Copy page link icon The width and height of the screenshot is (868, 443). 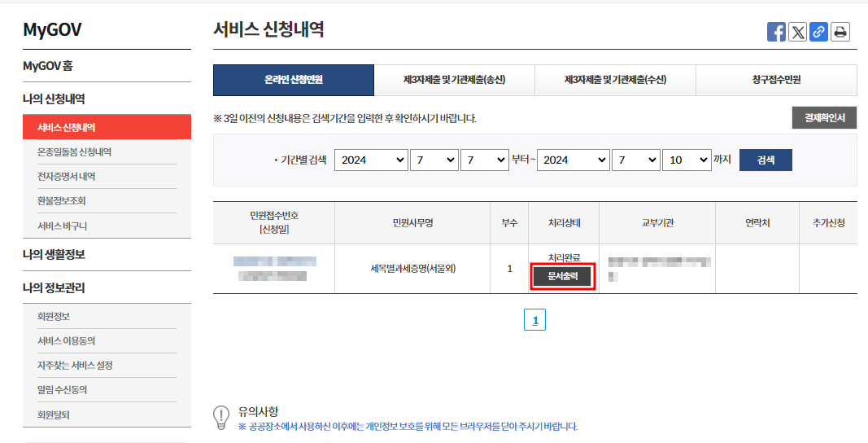pos(818,32)
